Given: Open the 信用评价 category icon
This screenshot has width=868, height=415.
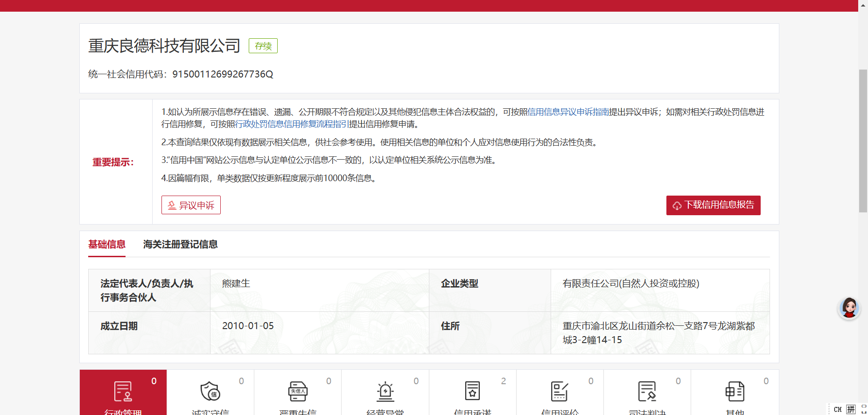Looking at the screenshot, I should 560,391.
